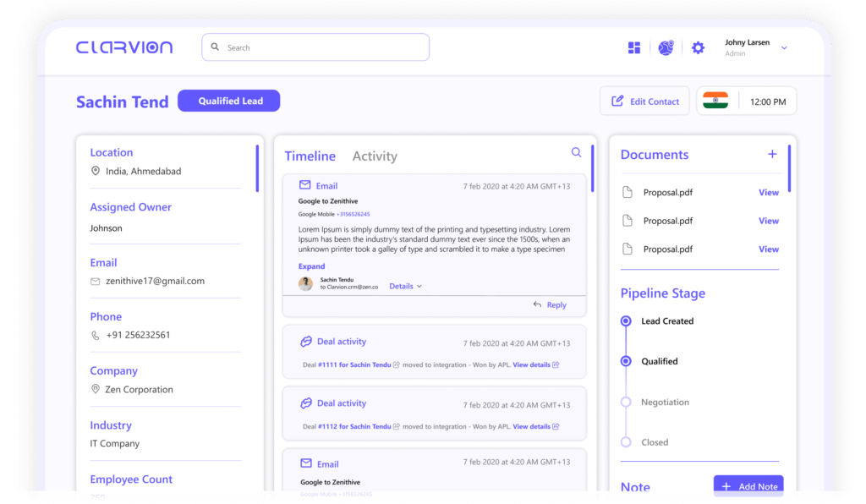
Task: Click the globe icon in top bar
Action: (x=666, y=48)
